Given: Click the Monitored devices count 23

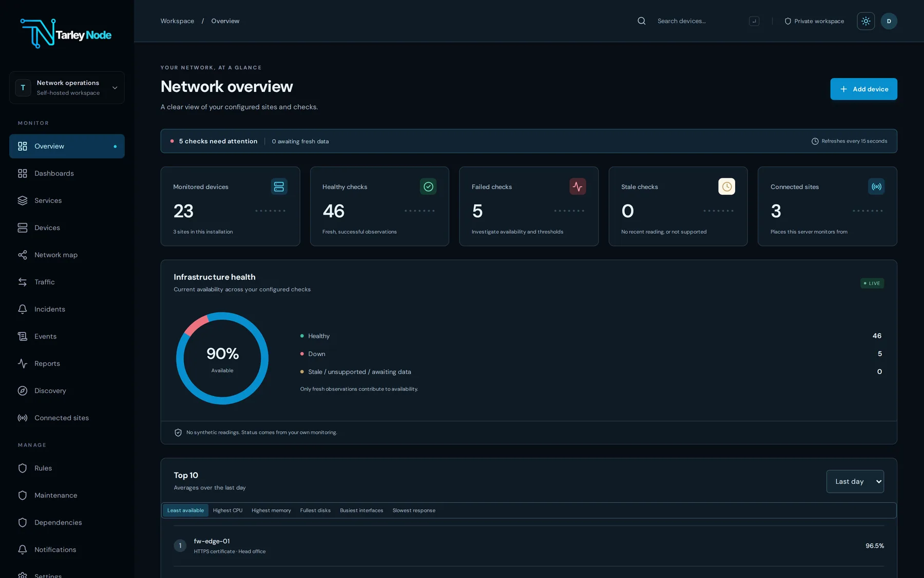Looking at the screenshot, I should pyautogui.click(x=183, y=211).
